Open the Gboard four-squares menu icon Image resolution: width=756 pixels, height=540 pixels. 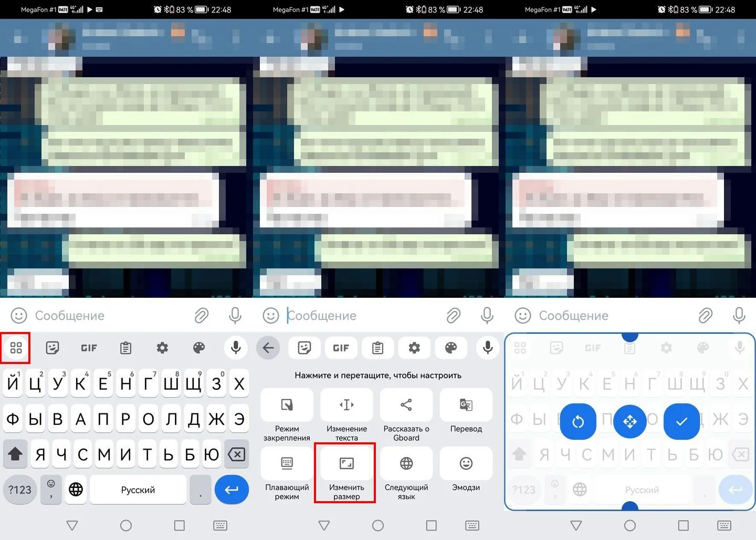tap(16, 348)
